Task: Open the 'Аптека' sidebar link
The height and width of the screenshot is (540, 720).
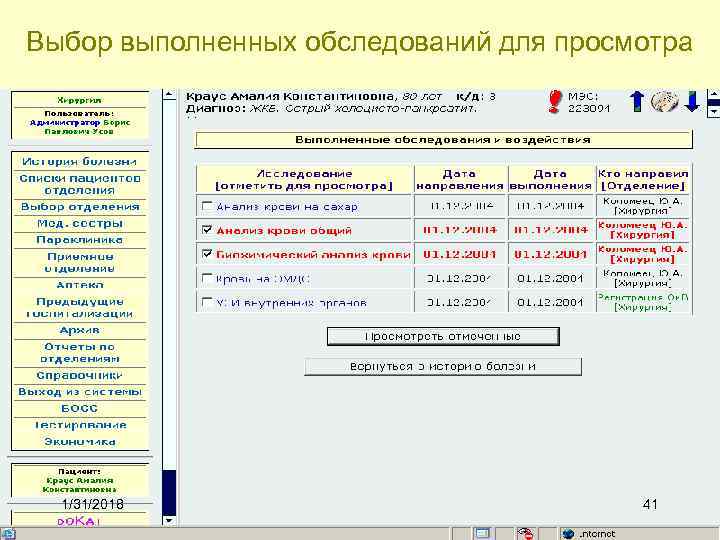Action: coord(80,285)
